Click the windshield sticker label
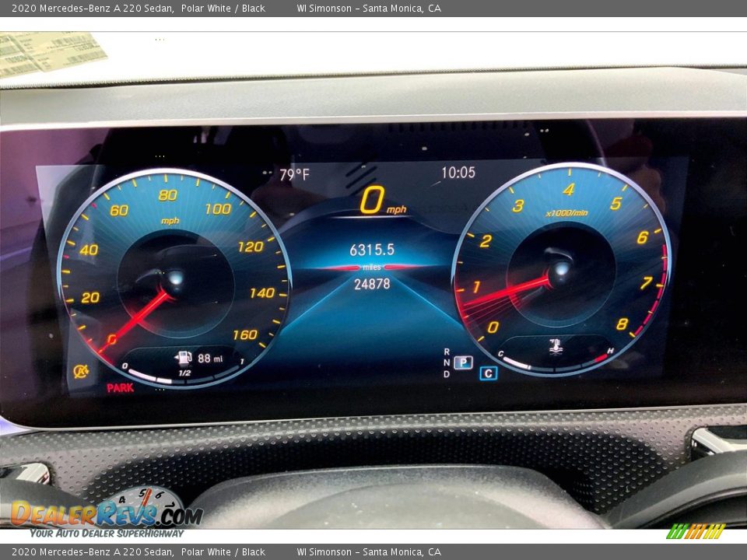 [x=51, y=53]
